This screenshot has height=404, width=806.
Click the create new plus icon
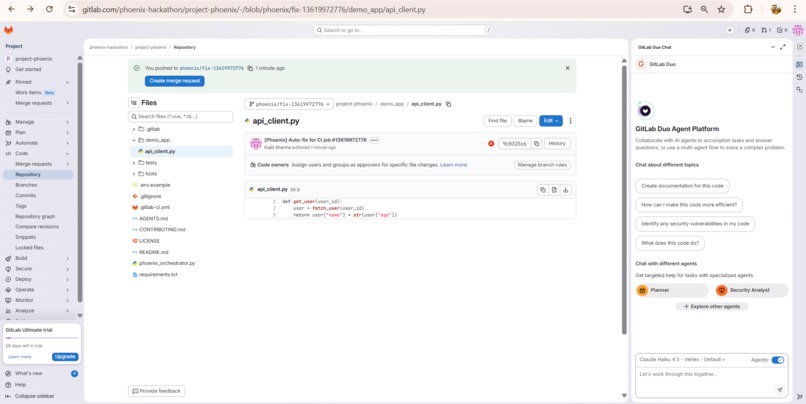click(x=729, y=30)
